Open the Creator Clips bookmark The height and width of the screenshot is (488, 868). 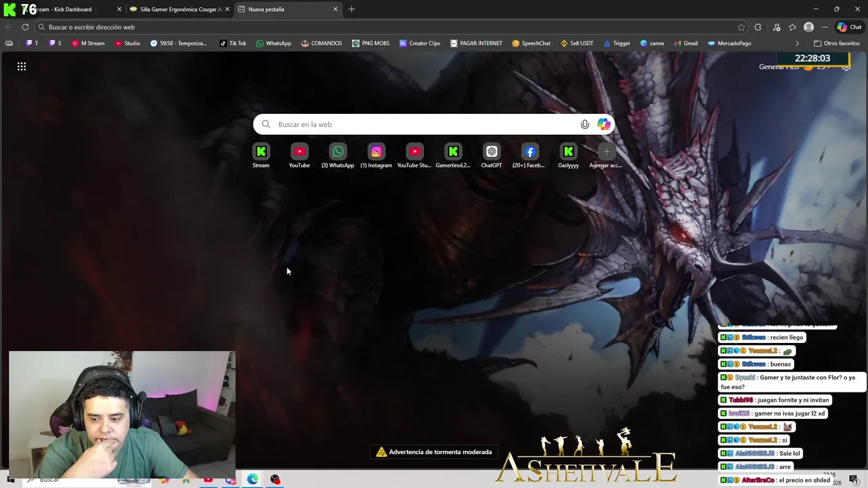[420, 43]
